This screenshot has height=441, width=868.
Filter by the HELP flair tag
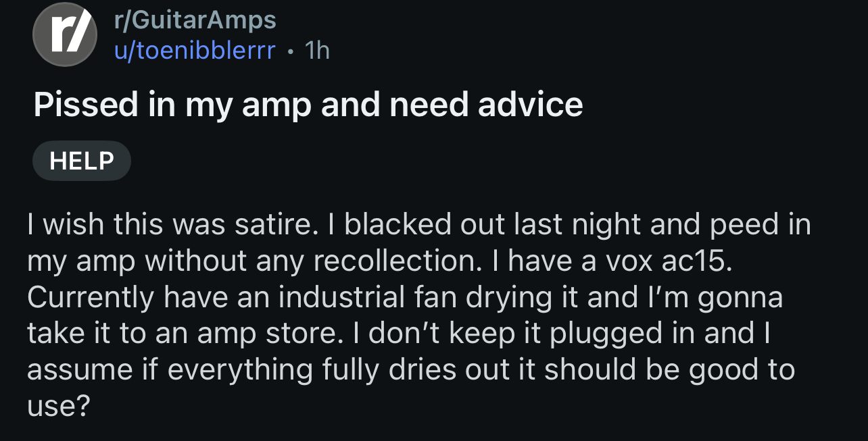[x=82, y=161]
